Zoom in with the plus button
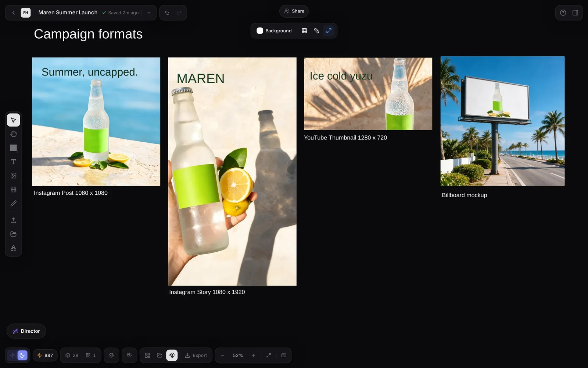Screen dimensions: 588x368 (x=254, y=355)
